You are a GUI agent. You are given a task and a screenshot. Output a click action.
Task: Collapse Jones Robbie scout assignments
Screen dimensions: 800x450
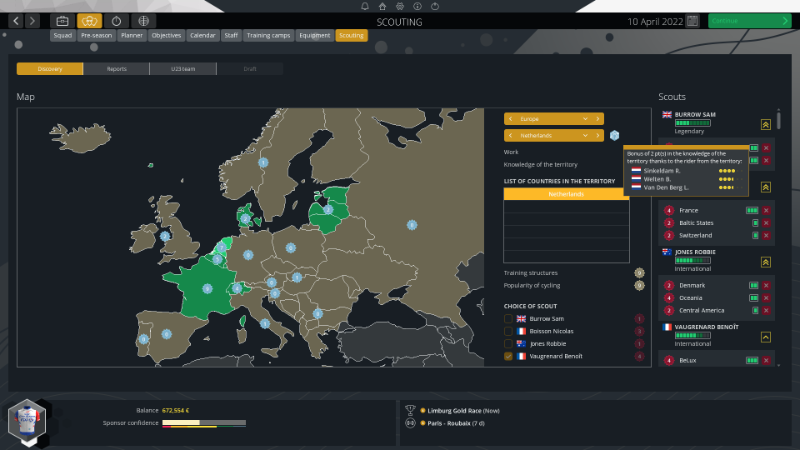[765, 261]
